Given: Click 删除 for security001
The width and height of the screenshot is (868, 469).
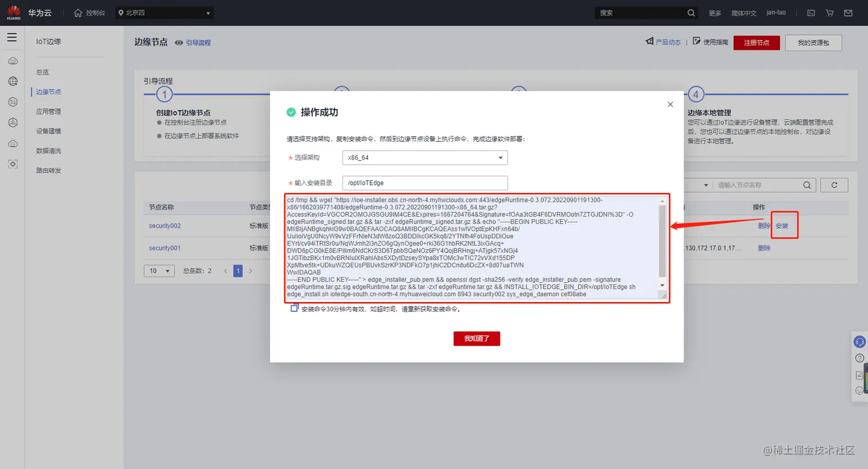Looking at the screenshot, I should (x=764, y=248).
